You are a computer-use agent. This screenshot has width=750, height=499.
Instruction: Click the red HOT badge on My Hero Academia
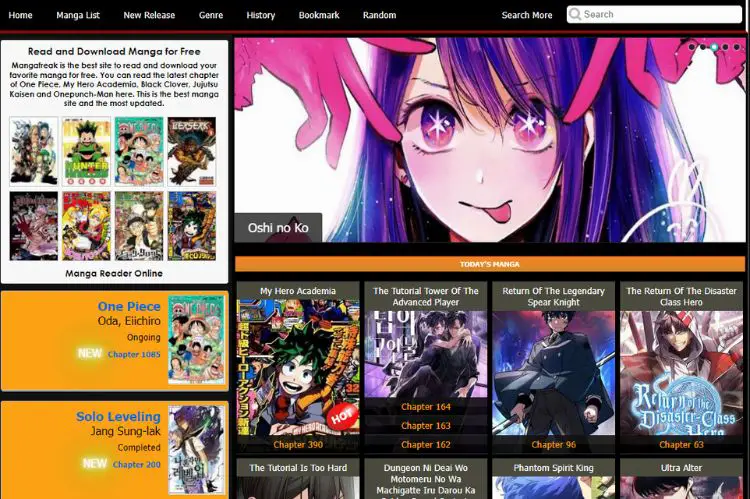(342, 416)
